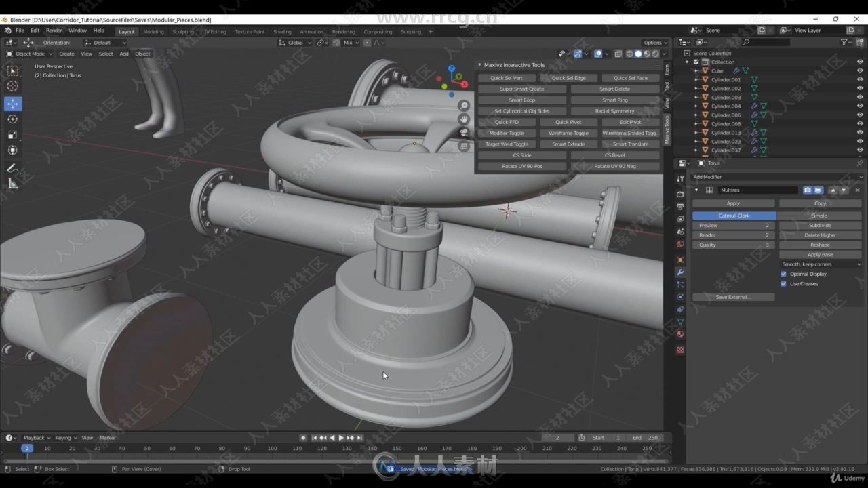Open the Material properties sphere tab
Image resolution: width=868 pixels, height=488 pixels.
coord(680,334)
